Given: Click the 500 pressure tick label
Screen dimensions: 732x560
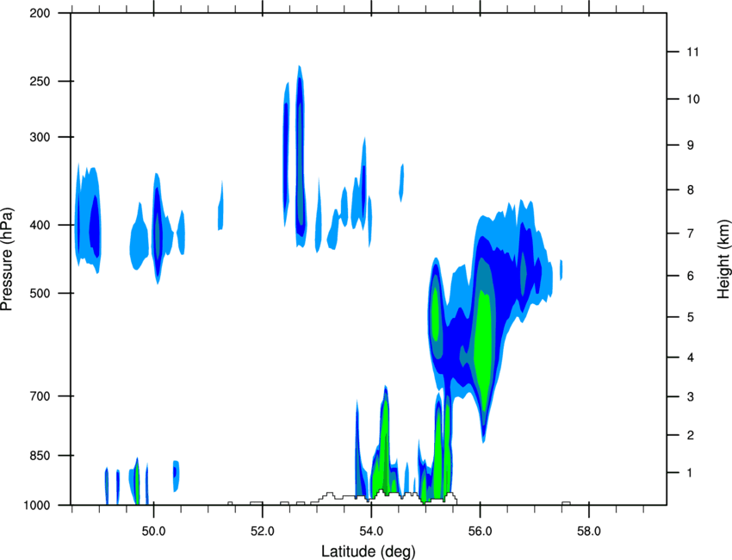Looking at the screenshot, I should click(40, 294).
